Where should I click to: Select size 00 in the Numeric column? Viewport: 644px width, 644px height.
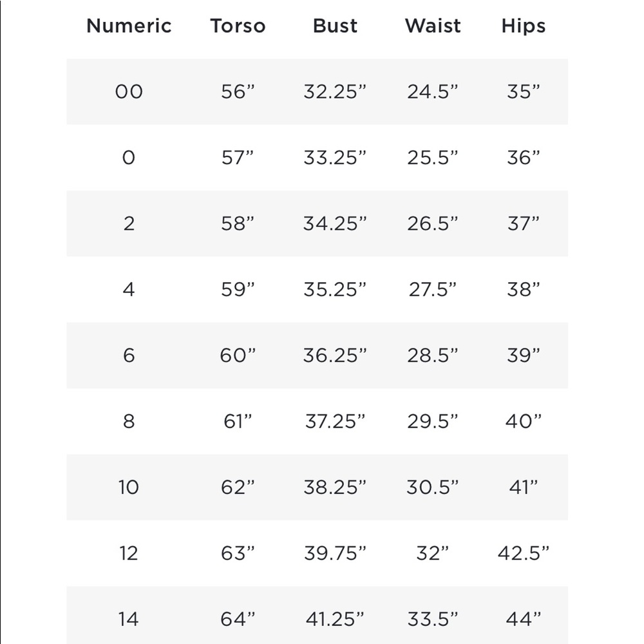pos(129,91)
